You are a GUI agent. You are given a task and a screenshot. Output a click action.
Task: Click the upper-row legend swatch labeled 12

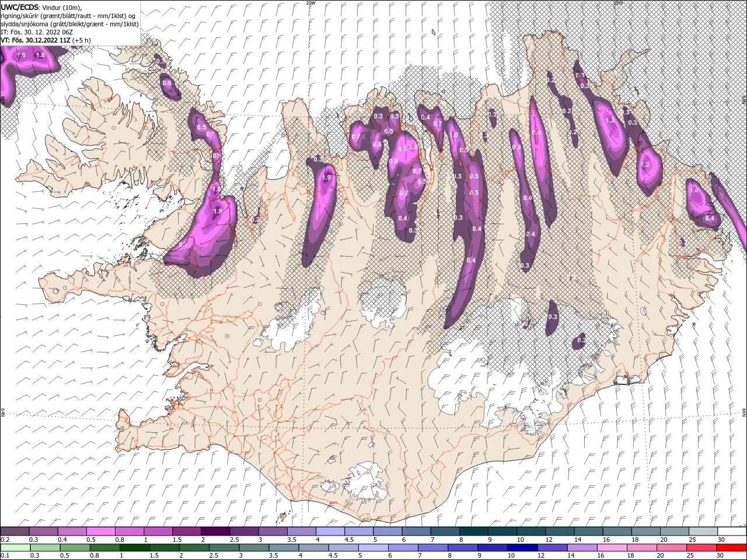560,531
